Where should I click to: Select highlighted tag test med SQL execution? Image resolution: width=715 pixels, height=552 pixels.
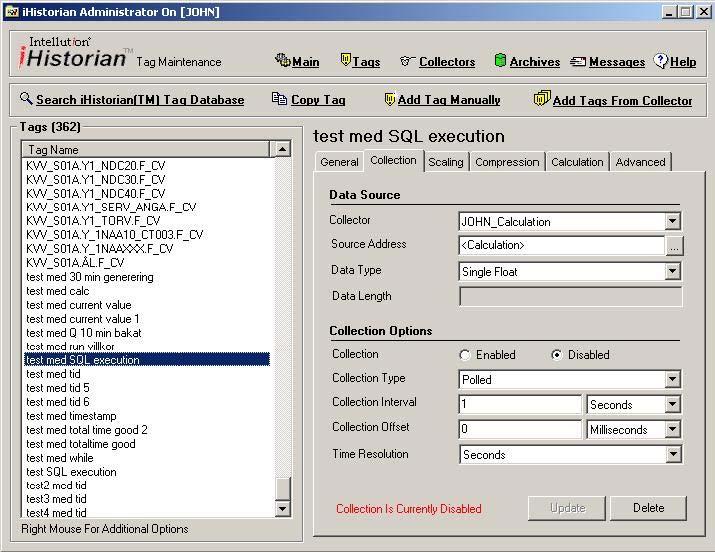(146, 360)
